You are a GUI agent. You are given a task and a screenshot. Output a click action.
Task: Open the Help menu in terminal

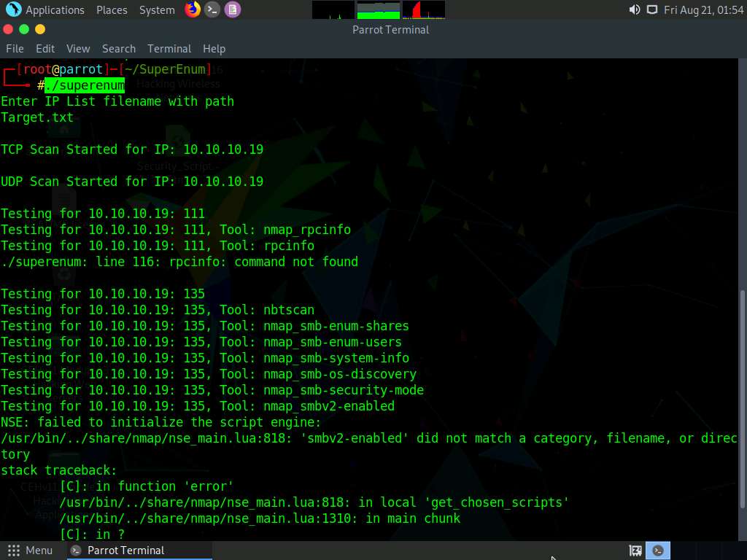pyautogui.click(x=214, y=49)
